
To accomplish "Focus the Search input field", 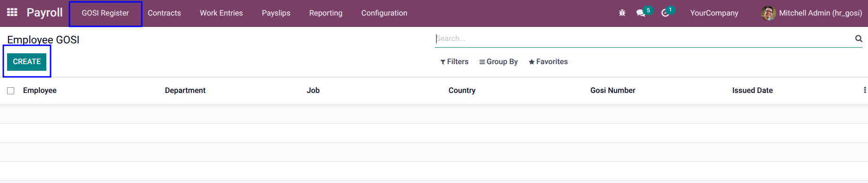I will tap(644, 39).
